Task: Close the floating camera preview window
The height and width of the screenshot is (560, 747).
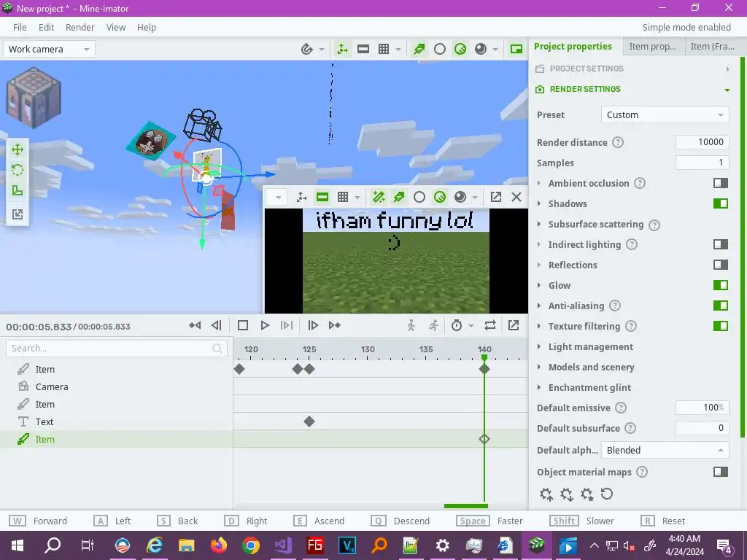Action: click(516, 197)
